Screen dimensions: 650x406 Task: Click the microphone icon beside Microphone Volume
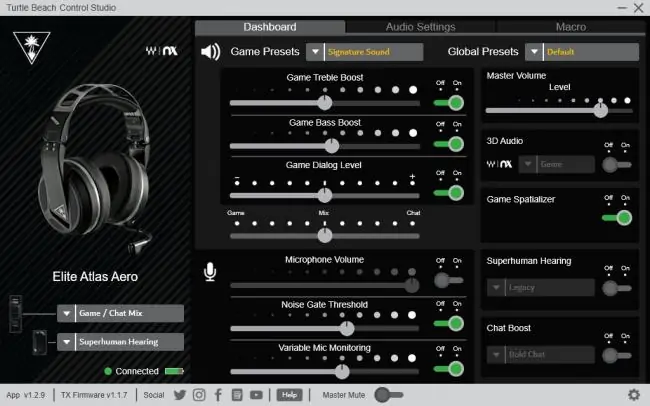coord(210,272)
